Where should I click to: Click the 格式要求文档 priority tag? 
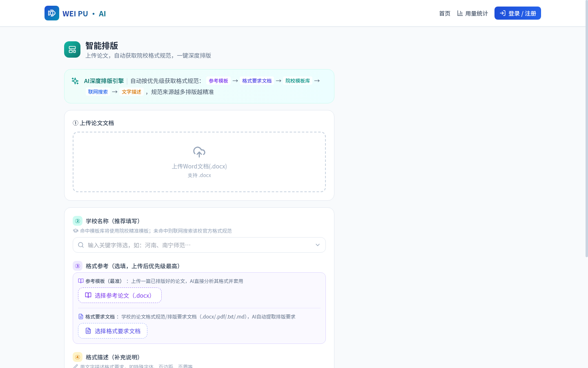point(257,81)
